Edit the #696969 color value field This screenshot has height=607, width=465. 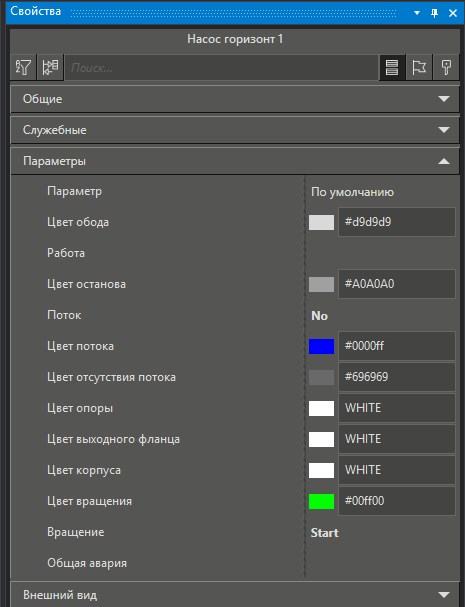(x=397, y=377)
